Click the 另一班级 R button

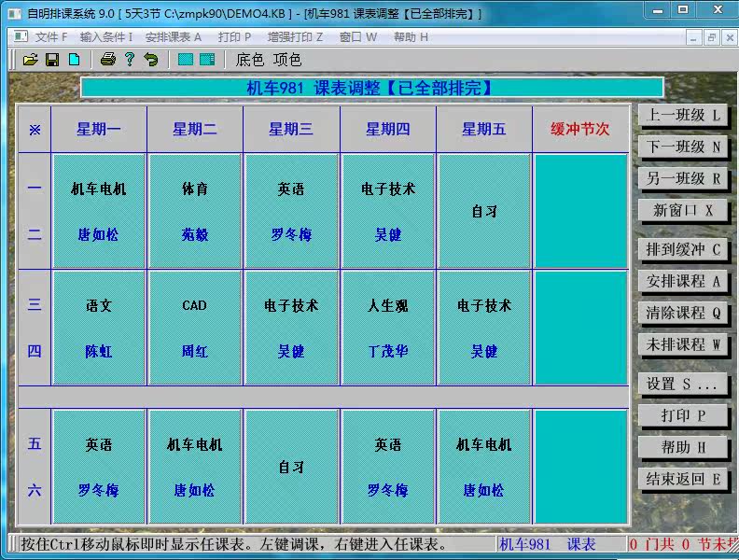683,178
